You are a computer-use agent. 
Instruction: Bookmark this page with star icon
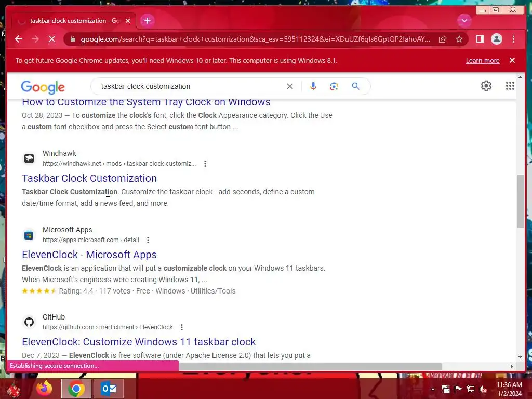coord(459,39)
